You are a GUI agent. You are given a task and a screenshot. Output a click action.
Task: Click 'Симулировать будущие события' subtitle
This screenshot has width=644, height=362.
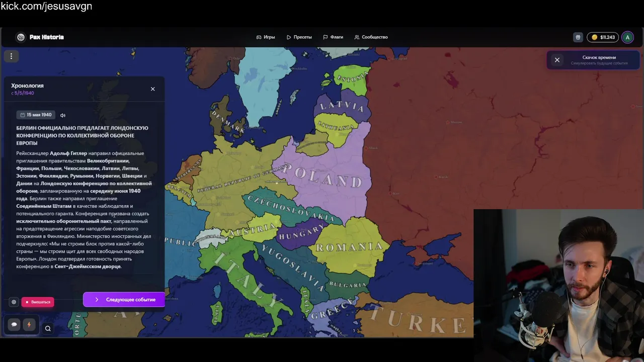click(599, 63)
